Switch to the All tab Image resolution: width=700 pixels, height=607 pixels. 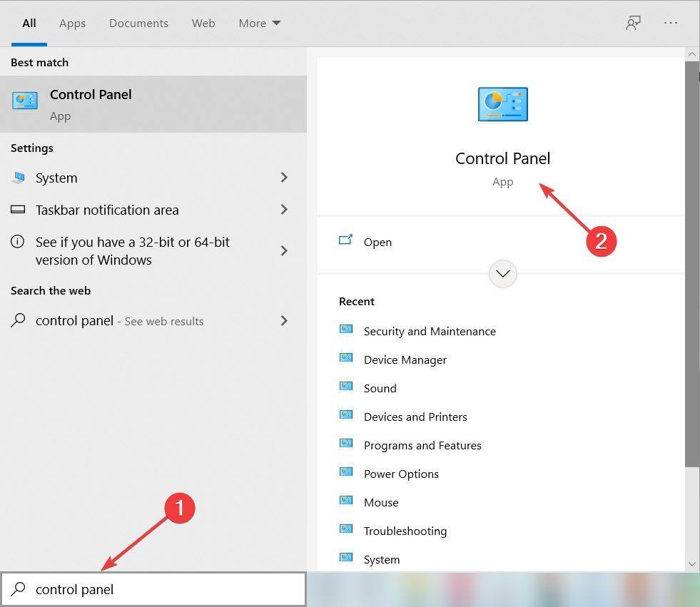point(29,24)
